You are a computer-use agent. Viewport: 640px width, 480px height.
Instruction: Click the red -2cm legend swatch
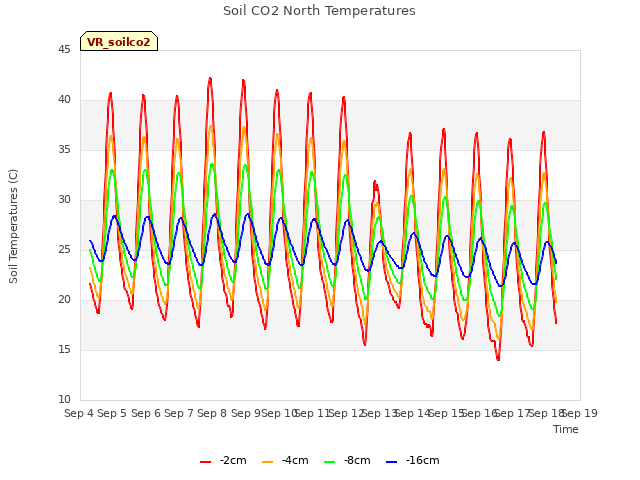(205, 462)
